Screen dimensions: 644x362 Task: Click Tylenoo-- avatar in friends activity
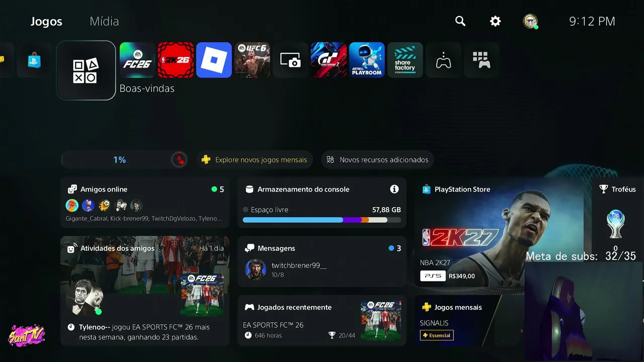(85, 297)
